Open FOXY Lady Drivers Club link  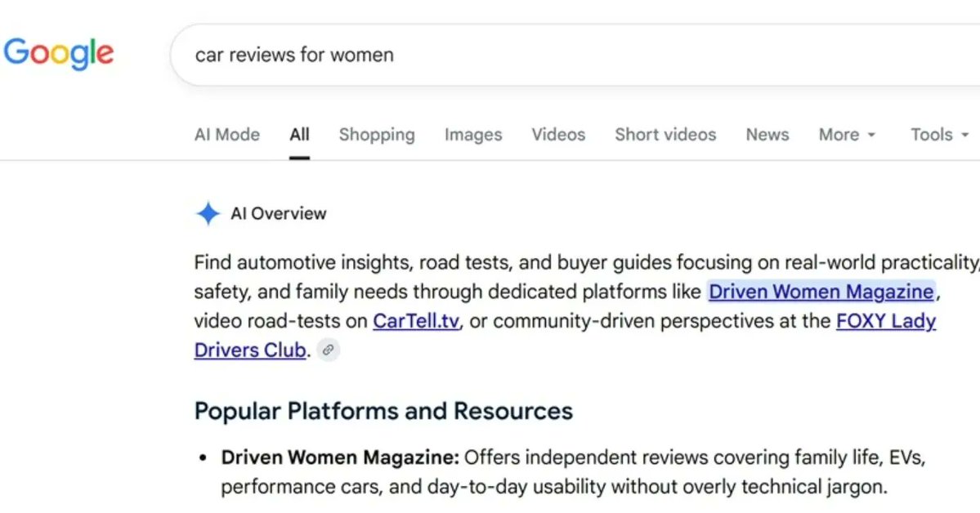coord(886,321)
